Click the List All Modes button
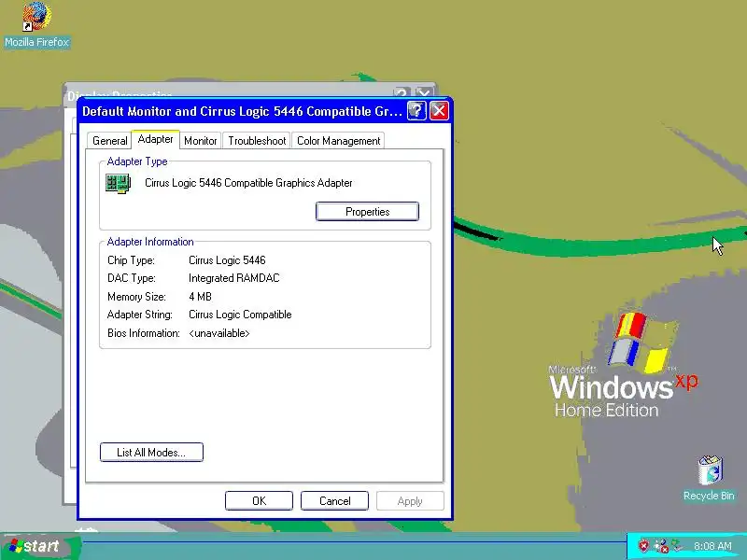 click(151, 453)
